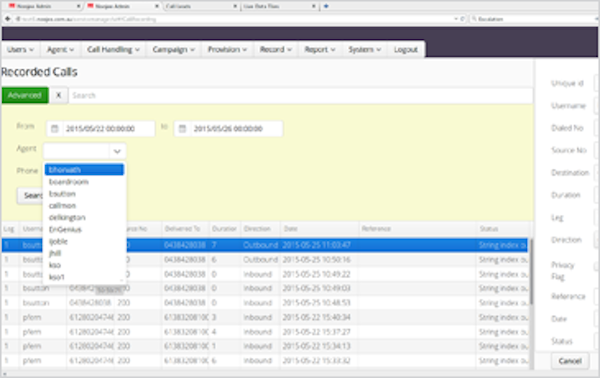Select row dated 2015-05-25 11:03:47

[x=264, y=245]
